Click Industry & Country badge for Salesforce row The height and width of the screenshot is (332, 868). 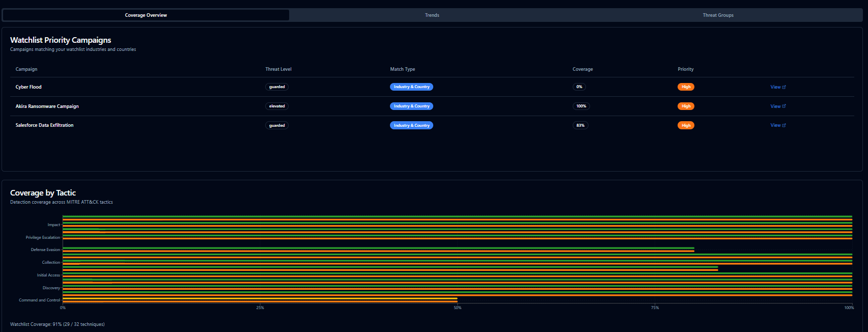pos(411,125)
